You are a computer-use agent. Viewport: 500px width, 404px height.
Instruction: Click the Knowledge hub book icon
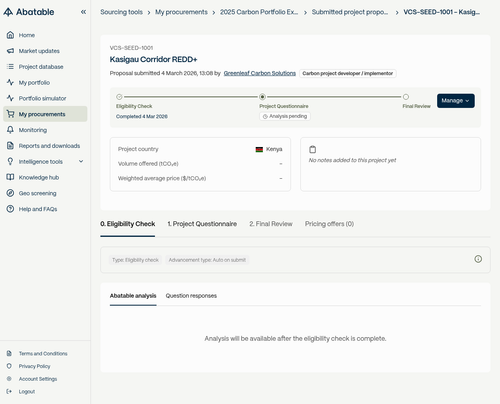pyautogui.click(x=10, y=177)
